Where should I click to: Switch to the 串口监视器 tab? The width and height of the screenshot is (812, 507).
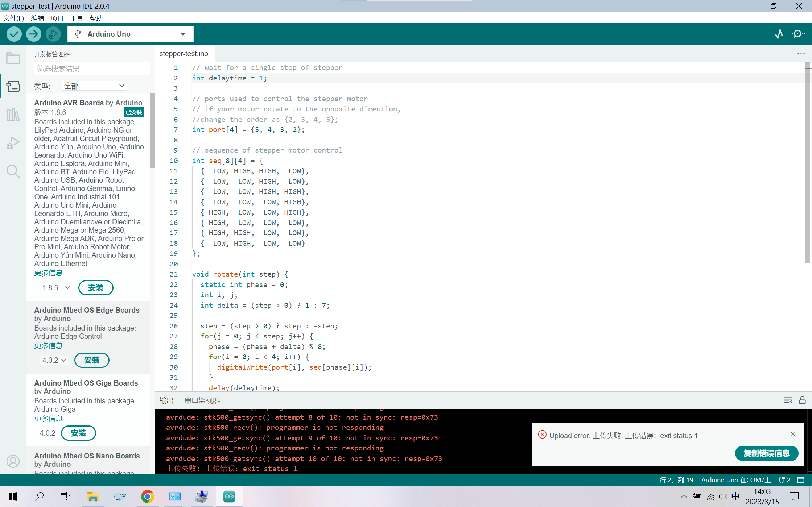point(202,400)
